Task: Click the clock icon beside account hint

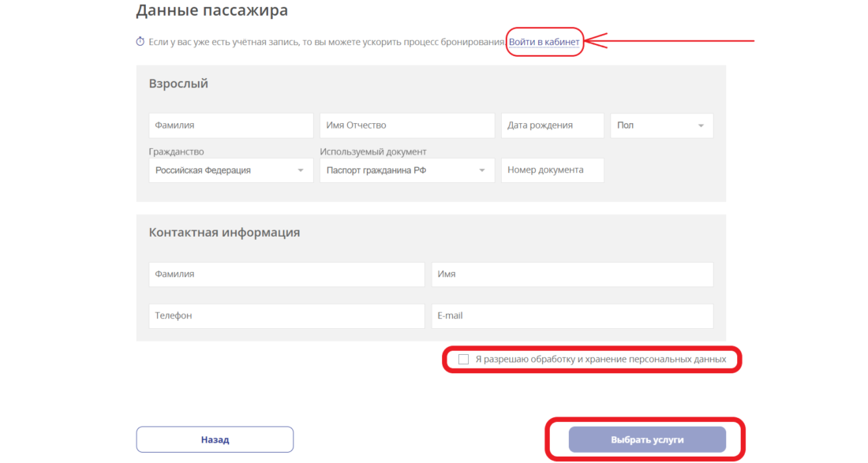Action: point(140,41)
